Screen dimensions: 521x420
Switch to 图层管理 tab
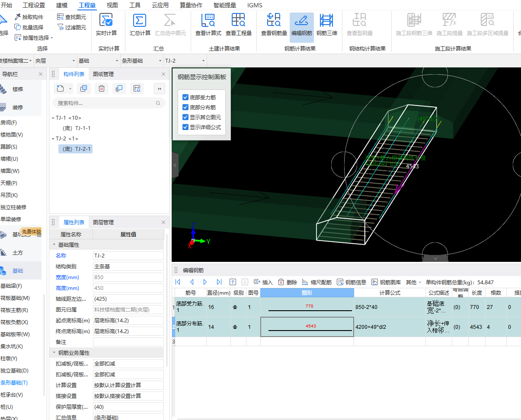[103, 223]
